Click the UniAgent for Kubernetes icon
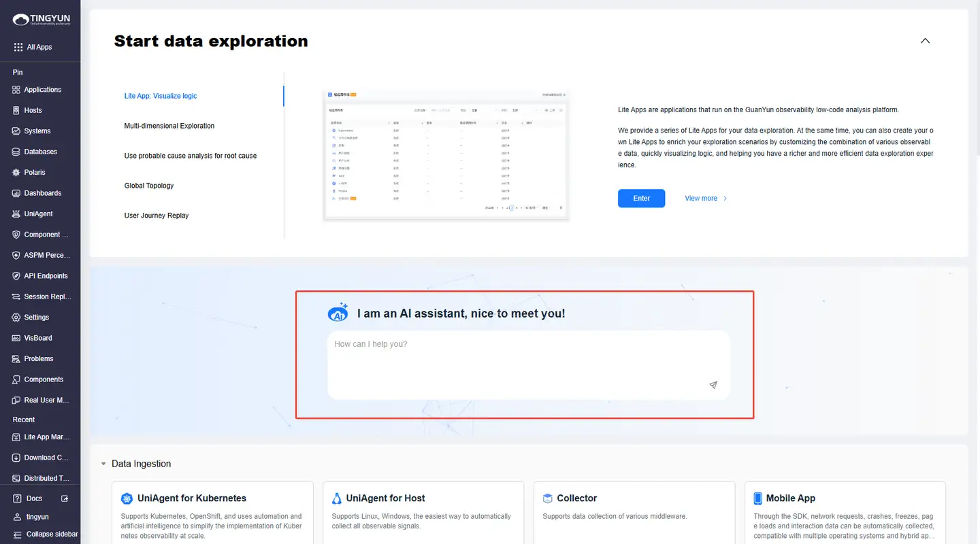Screen dimensions: 980x544 tap(127, 498)
